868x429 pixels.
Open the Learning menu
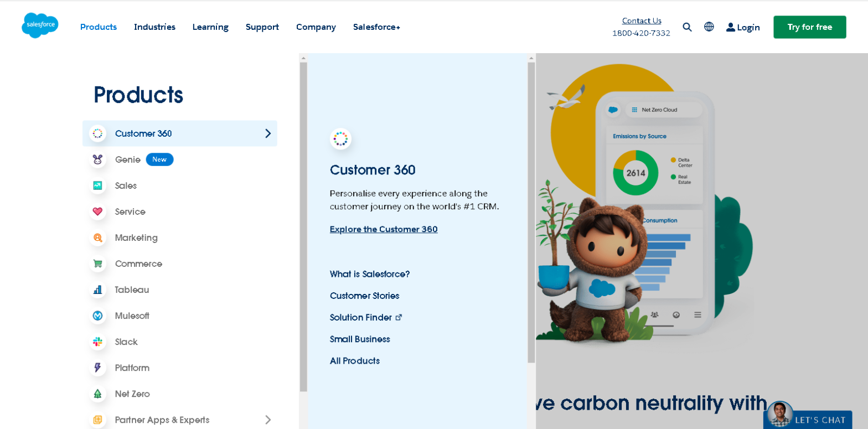coord(210,27)
